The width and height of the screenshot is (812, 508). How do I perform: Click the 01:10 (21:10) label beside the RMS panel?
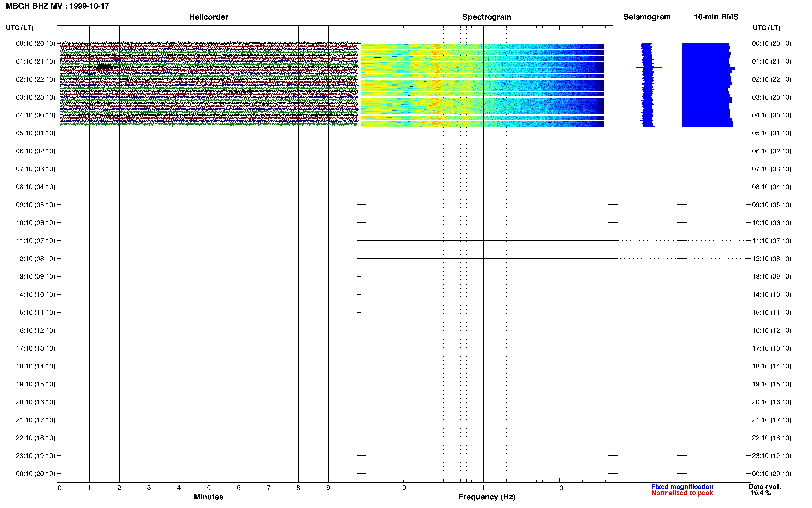point(772,61)
